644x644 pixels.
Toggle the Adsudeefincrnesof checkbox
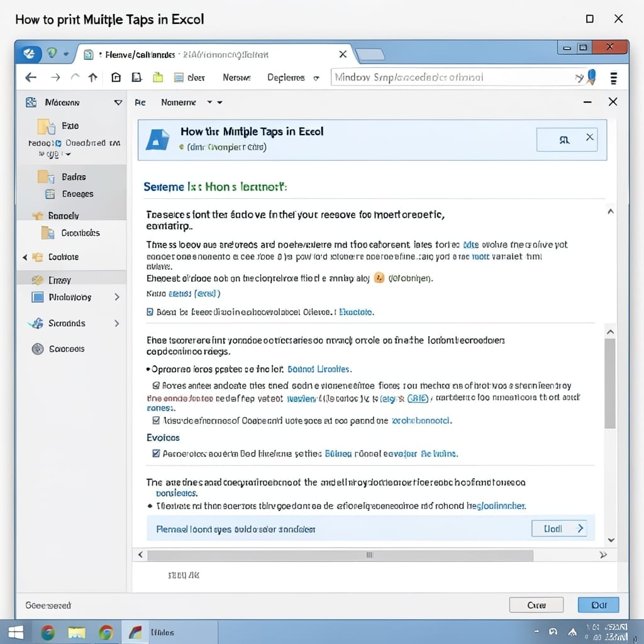156,420
